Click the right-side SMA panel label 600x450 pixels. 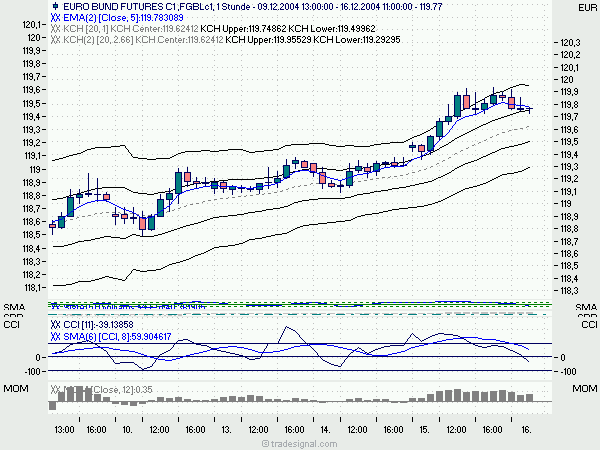[x=586, y=307]
